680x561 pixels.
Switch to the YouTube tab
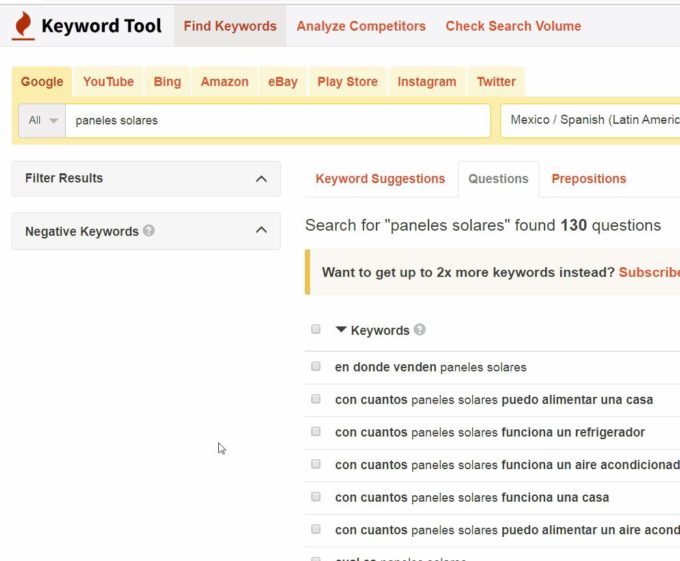[x=108, y=82]
